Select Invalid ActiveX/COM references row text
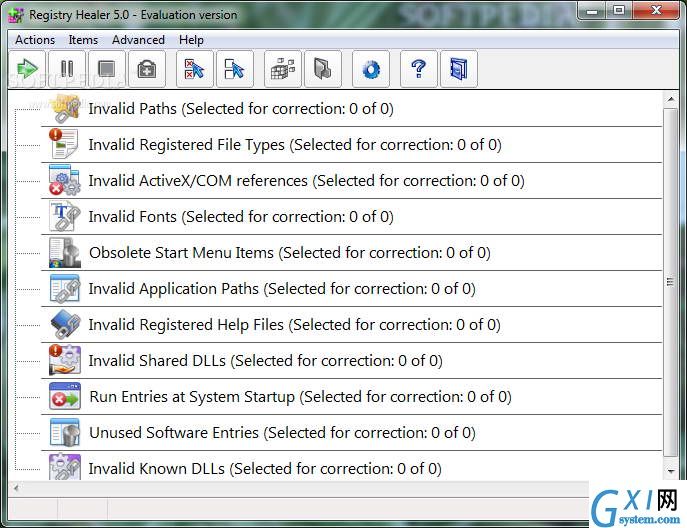 tap(306, 181)
